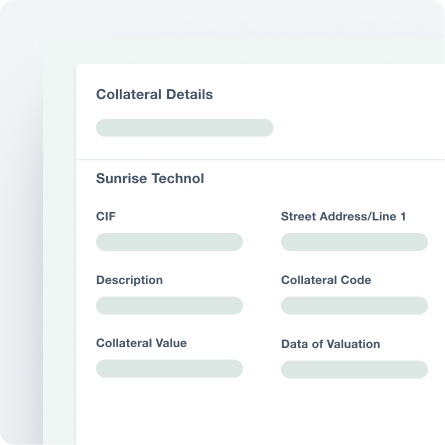Select the bar under Collateral Details

185,128
